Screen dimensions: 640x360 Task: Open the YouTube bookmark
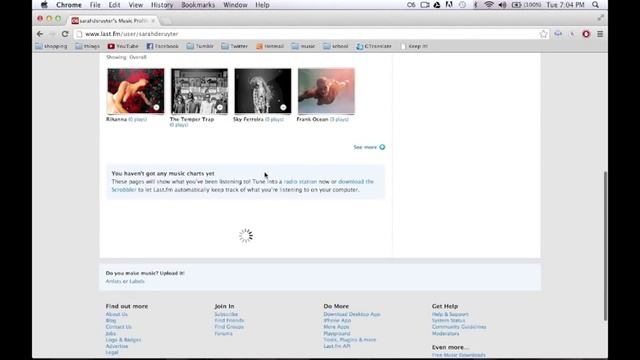[x=123, y=46]
